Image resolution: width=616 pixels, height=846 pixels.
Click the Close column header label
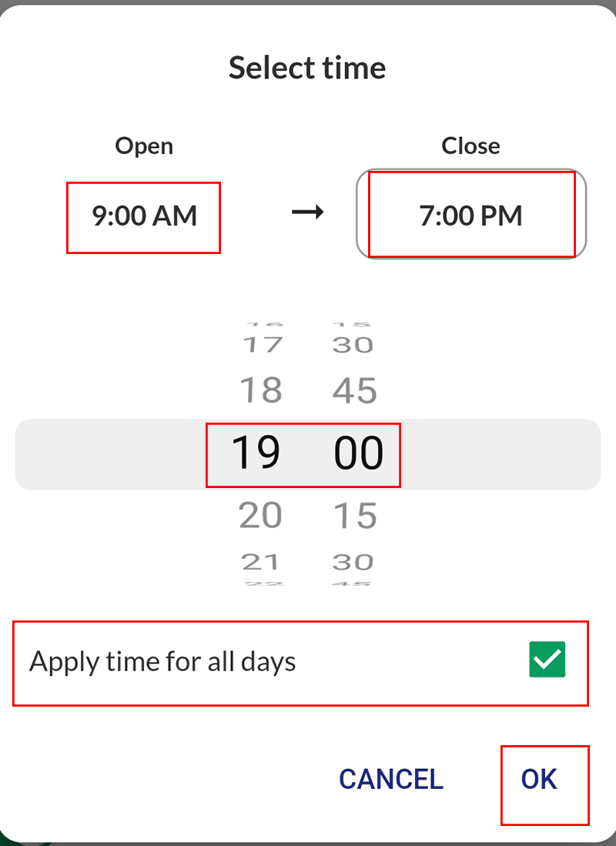470,145
